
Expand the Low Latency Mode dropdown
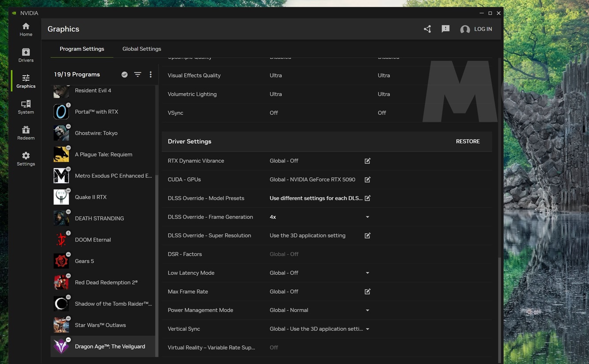point(367,273)
